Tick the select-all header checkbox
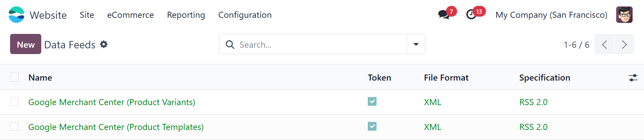644x140 pixels. tap(14, 77)
